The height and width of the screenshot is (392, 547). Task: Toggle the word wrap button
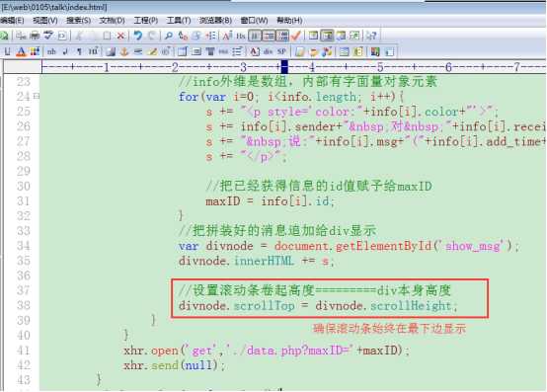point(255,36)
